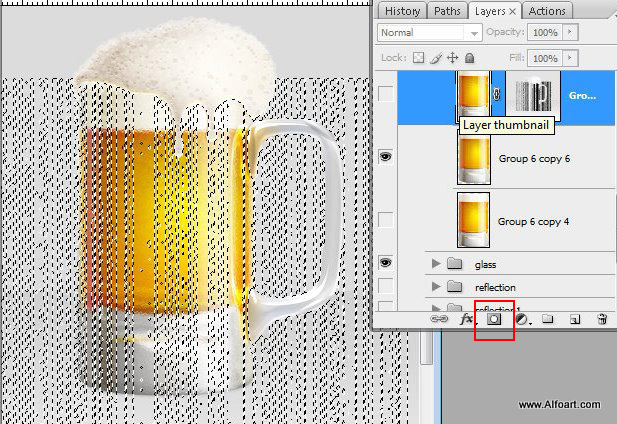Hide the glass group
The image size is (617, 424).
385,263
